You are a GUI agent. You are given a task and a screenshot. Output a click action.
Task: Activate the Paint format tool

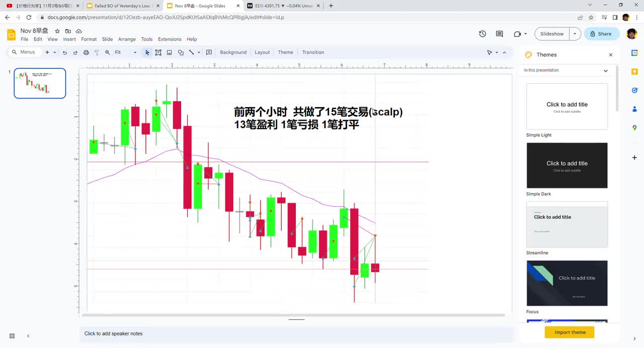[97, 52]
